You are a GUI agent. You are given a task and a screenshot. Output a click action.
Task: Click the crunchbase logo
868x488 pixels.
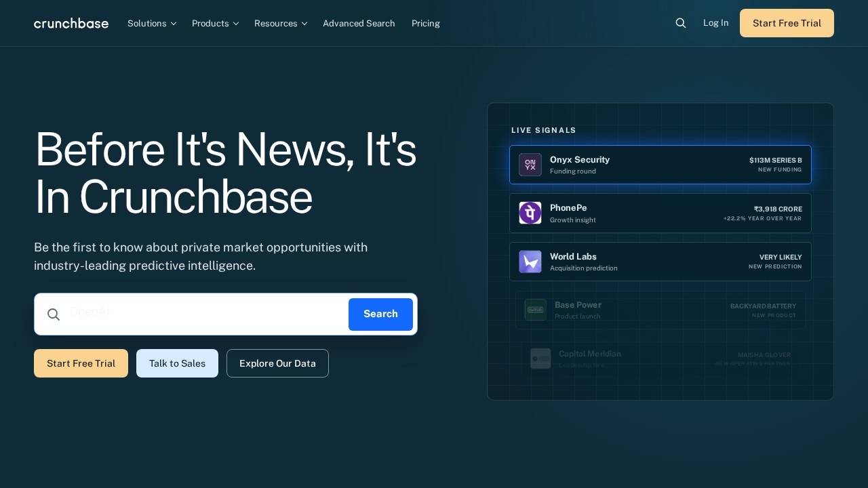[71, 23]
